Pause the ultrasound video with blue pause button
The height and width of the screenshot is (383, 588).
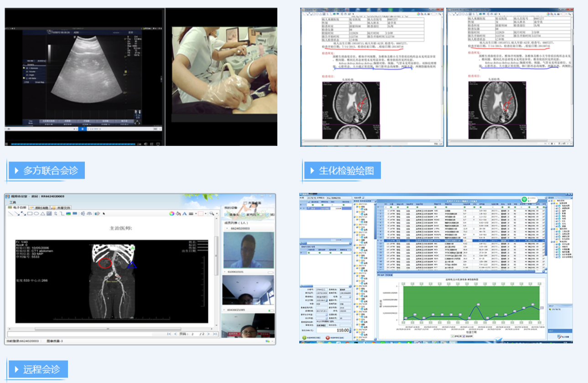tap(83, 129)
